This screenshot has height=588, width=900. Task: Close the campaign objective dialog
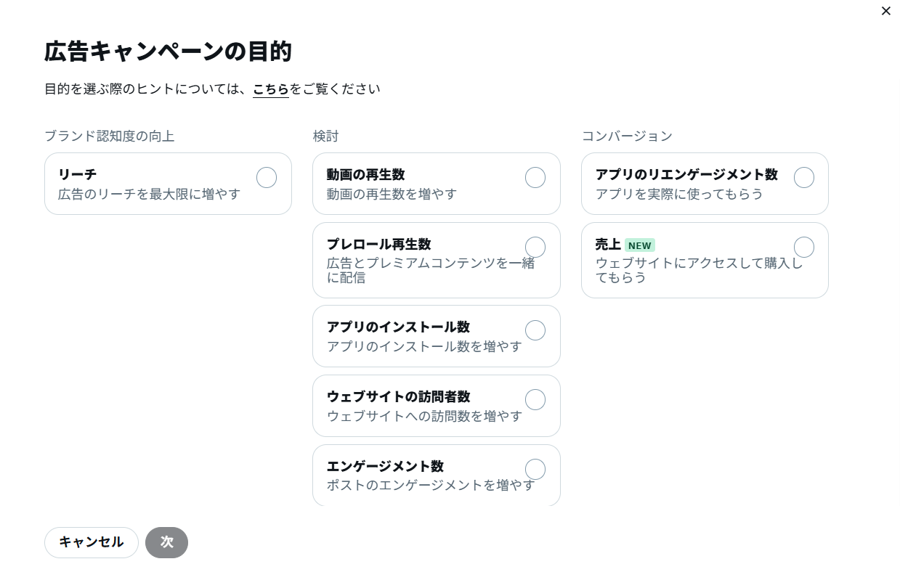(885, 11)
